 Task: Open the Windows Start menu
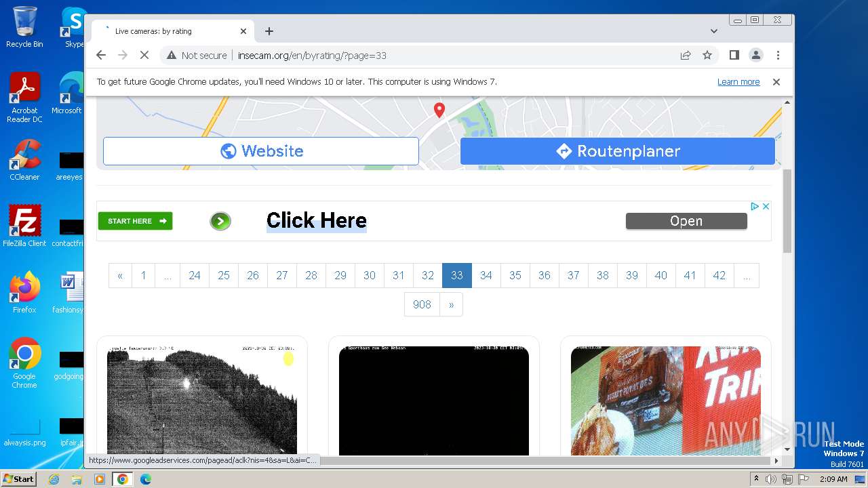(x=18, y=479)
